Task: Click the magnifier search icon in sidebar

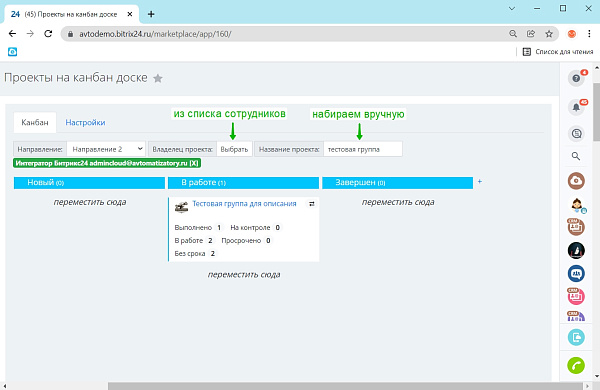Action: (576, 156)
